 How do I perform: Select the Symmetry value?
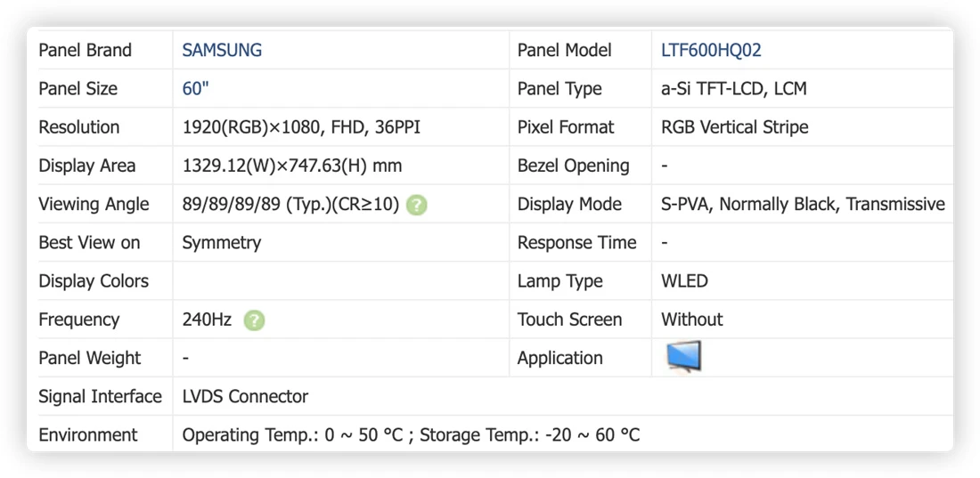[222, 243]
